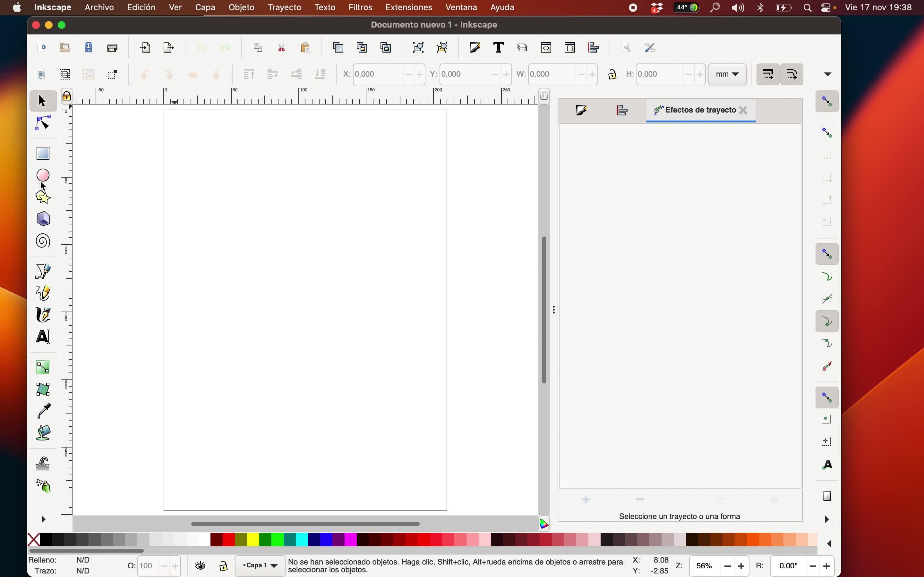Screen dimensions: 924x577
Task: Open the Trayecto menu
Action: click(284, 7)
